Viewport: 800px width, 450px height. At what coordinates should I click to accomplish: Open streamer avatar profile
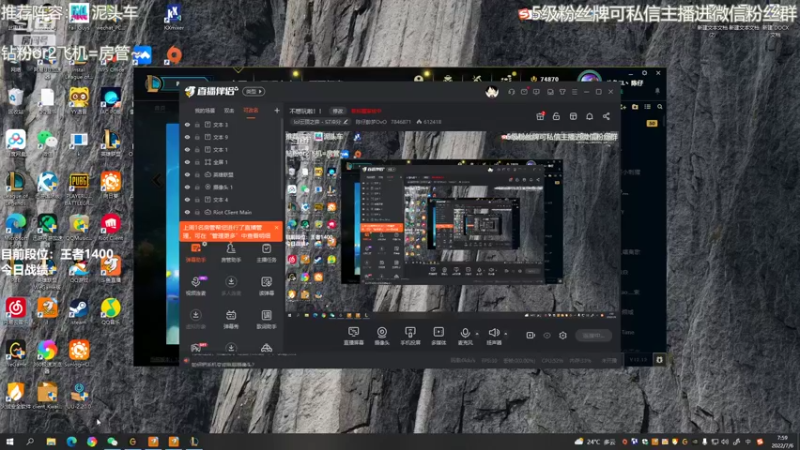click(x=492, y=92)
